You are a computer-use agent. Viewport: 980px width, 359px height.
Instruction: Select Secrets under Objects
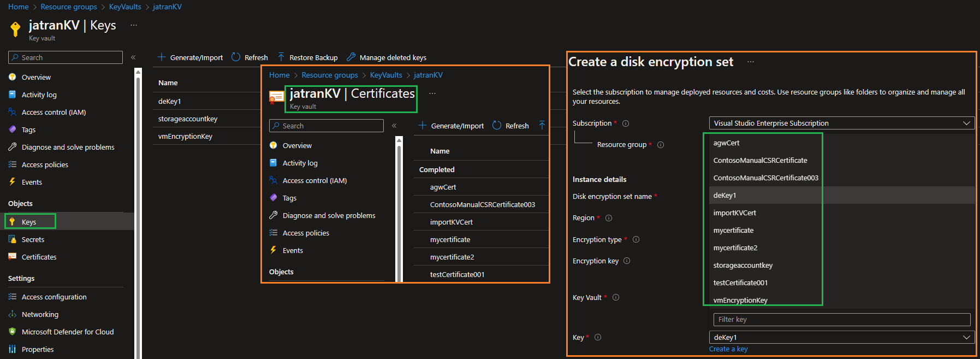point(33,239)
